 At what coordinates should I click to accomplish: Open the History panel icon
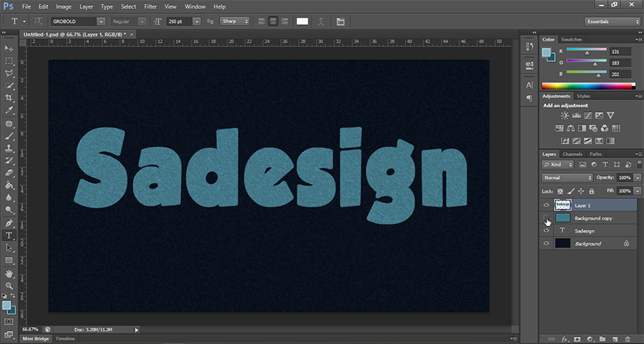529,47
